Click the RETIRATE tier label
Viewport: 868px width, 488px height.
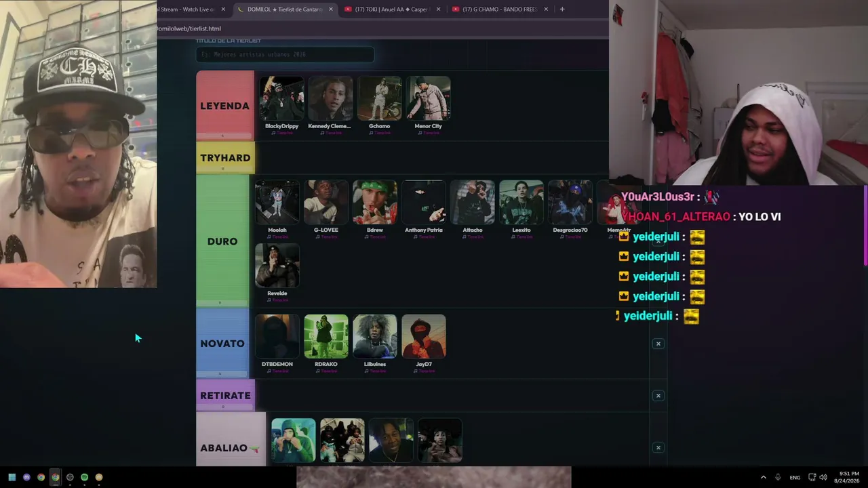click(225, 396)
